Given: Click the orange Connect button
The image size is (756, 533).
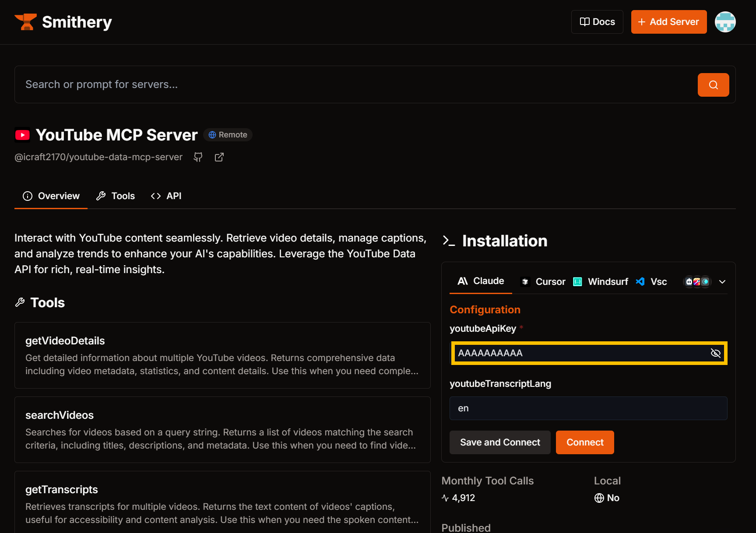Looking at the screenshot, I should coord(585,442).
